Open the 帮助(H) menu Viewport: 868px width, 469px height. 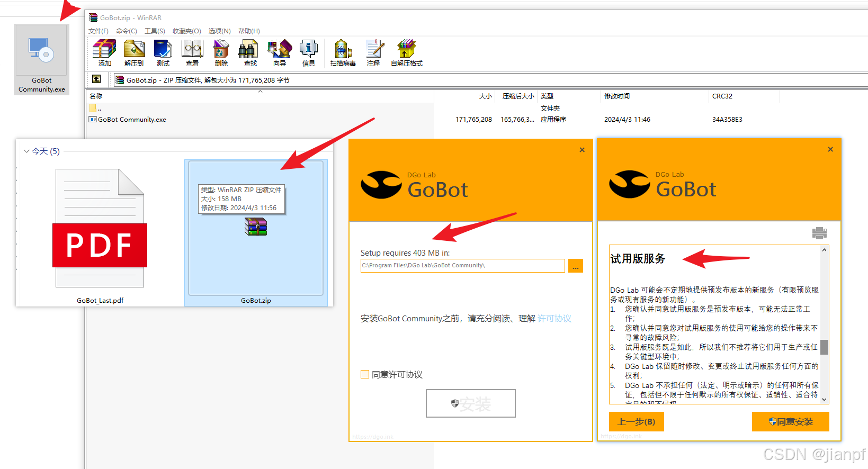click(249, 31)
